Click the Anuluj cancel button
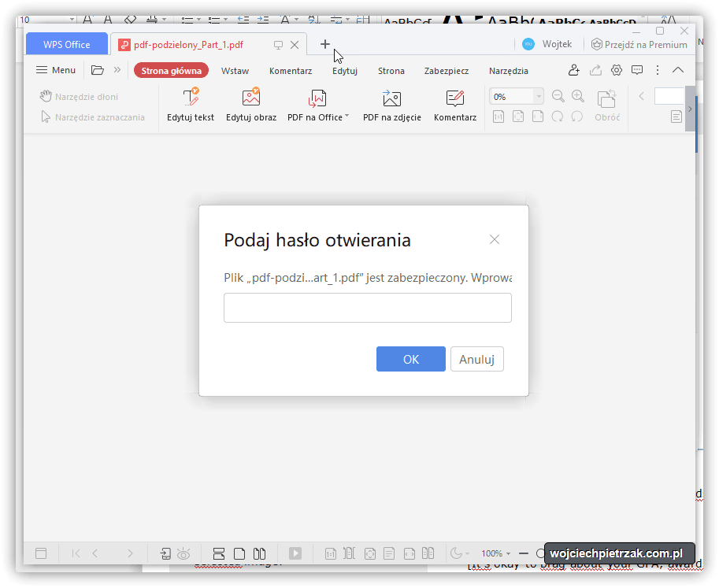The height and width of the screenshot is (588, 719). point(477,359)
